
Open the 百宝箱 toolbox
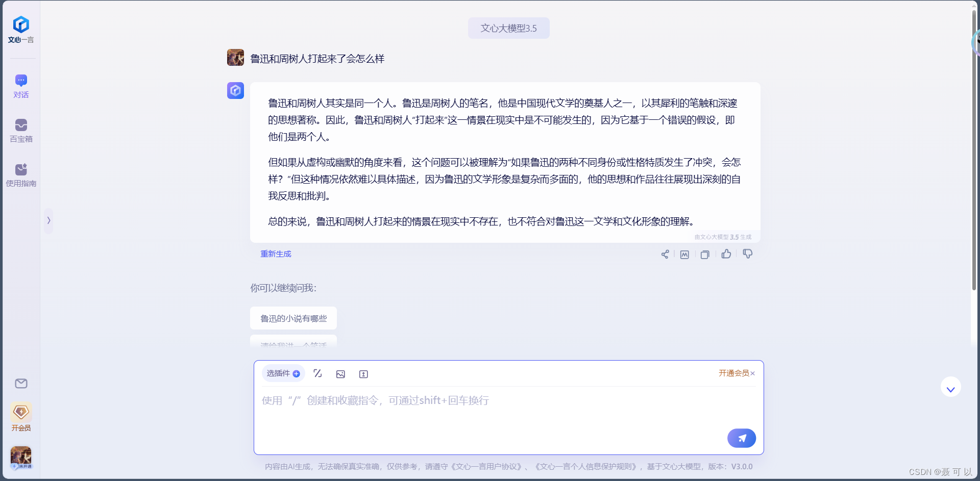point(21,131)
